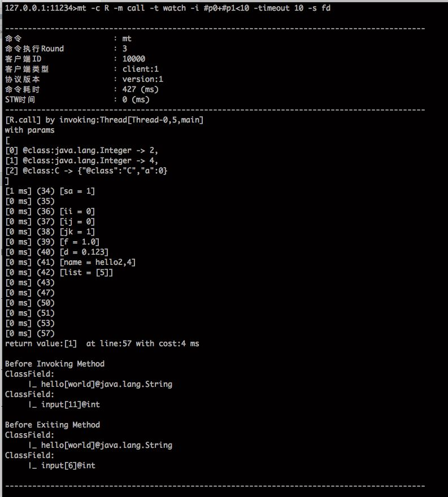Click the client:1 client type value

141,69
